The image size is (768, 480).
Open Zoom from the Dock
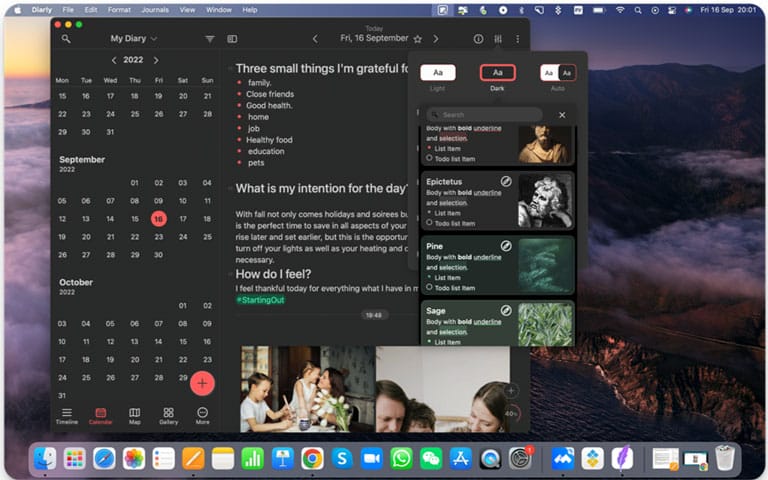(x=371, y=458)
